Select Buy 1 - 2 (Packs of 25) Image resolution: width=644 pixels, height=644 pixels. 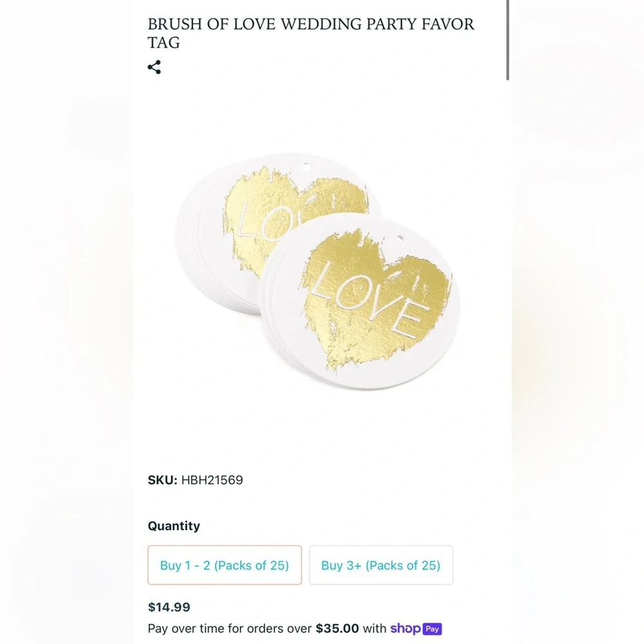point(225,565)
